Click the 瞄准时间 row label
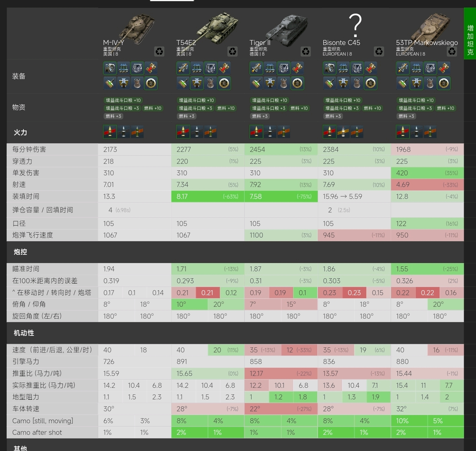476x451 pixels. 26,269
